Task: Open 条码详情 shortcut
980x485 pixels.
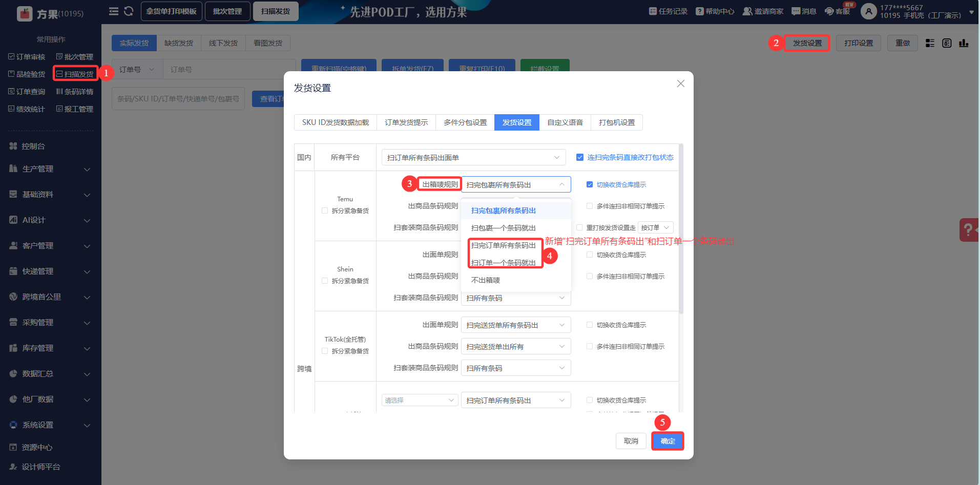Action: tap(75, 92)
